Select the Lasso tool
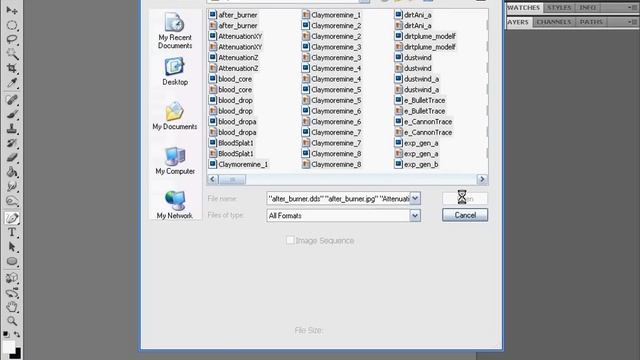The width and height of the screenshot is (640, 360). [12, 40]
